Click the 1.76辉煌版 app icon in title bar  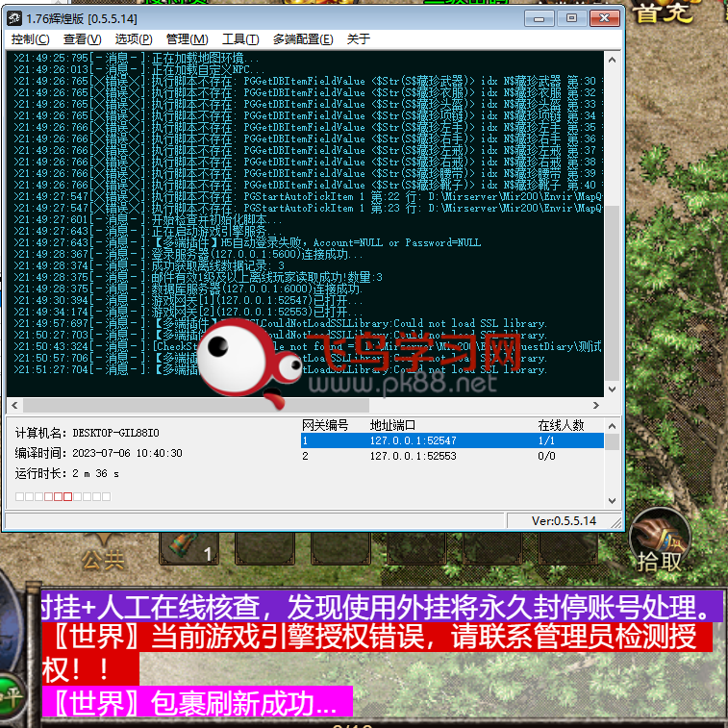(16, 17)
